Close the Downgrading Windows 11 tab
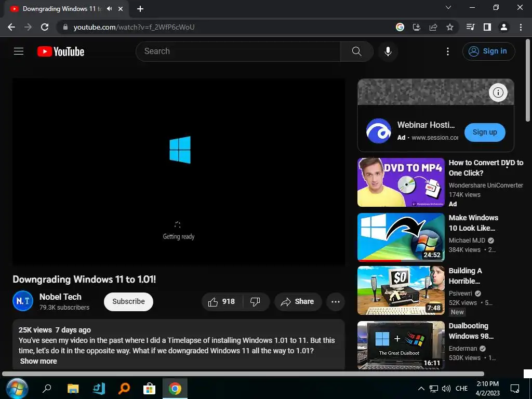The width and height of the screenshot is (532, 399). click(121, 9)
